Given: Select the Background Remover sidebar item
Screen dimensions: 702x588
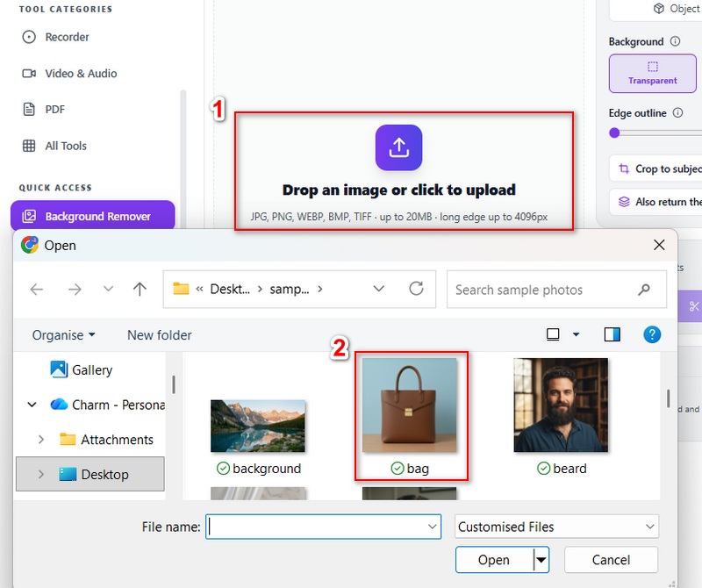Looking at the screenshot, I should tap(93, 216).
